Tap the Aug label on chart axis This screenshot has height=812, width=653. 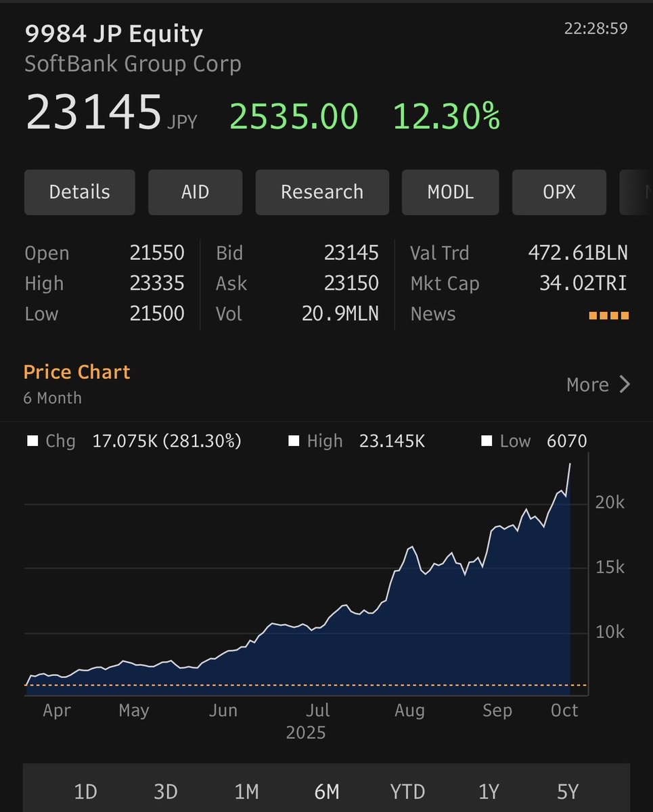click(409, 710)
